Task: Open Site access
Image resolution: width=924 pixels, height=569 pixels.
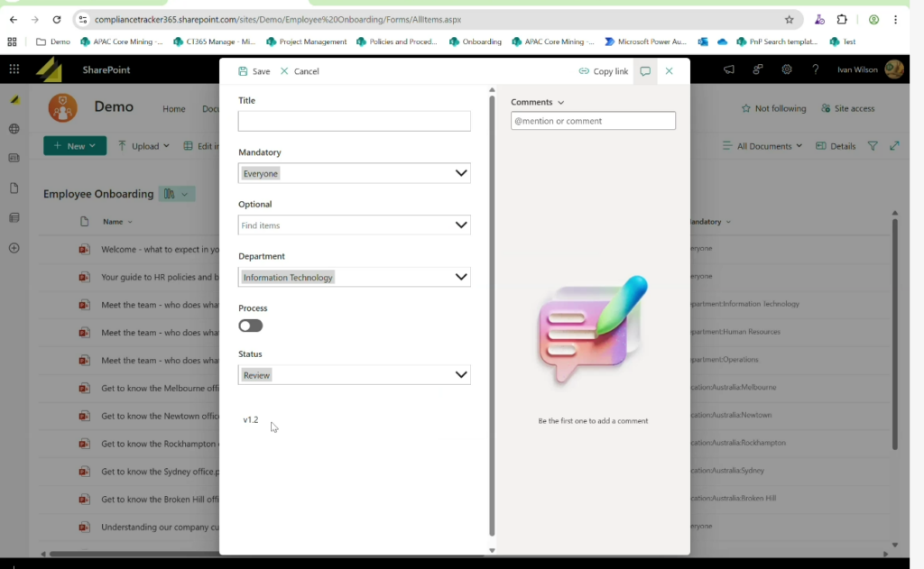Action: [848, 108]
